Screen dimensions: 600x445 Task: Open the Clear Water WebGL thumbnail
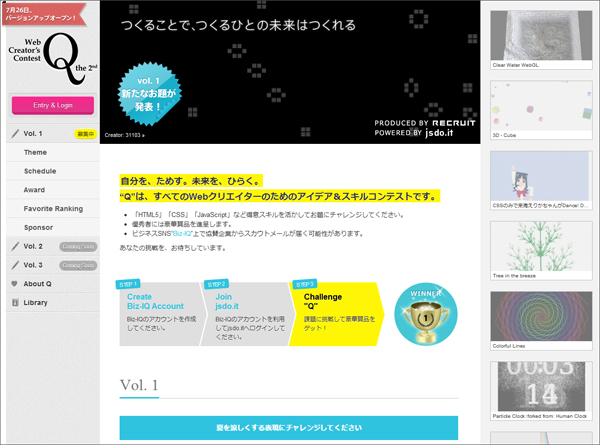tap(541, 40)
